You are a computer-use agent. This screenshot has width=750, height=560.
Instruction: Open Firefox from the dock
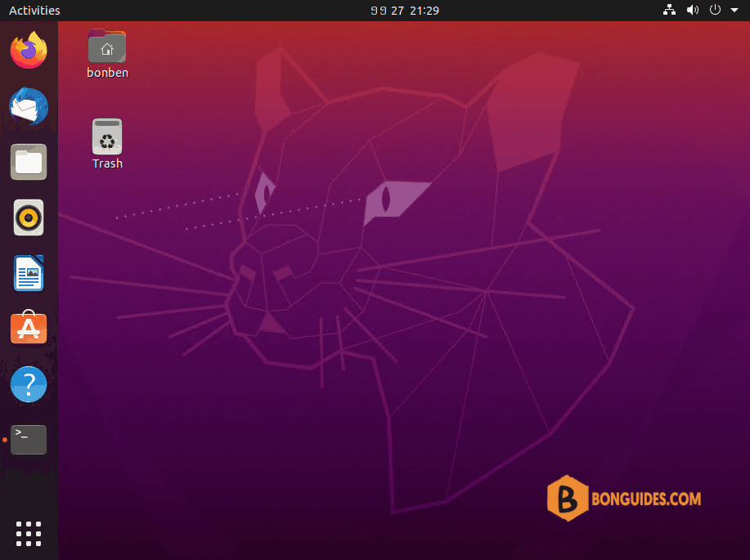pyautogui.click(x=29, y=50)
